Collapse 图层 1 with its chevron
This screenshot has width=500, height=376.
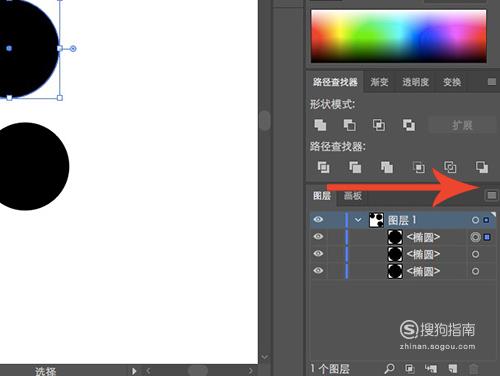[358, 220]
